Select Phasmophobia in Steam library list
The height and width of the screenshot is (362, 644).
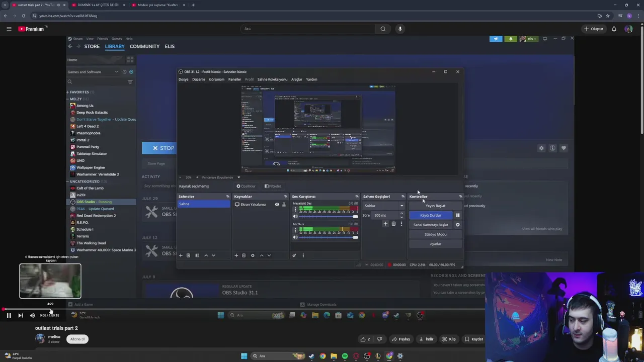pos(89,133)
